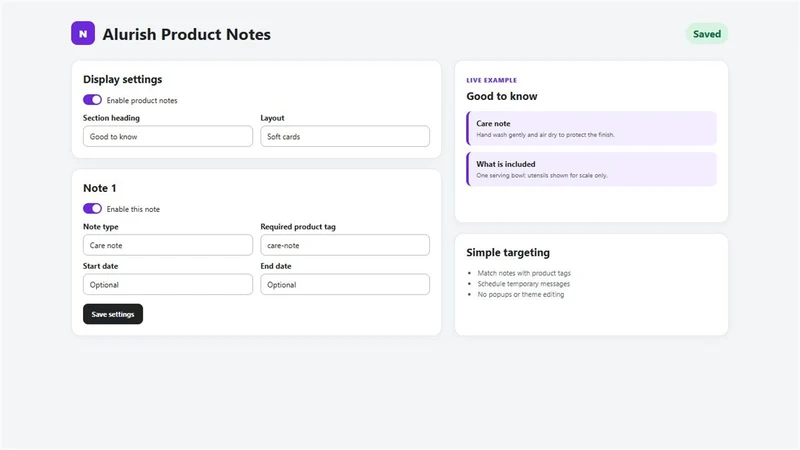Viewport: 800px width, 450px height.
Task: Click the Note type label
Action: [101, 227]
